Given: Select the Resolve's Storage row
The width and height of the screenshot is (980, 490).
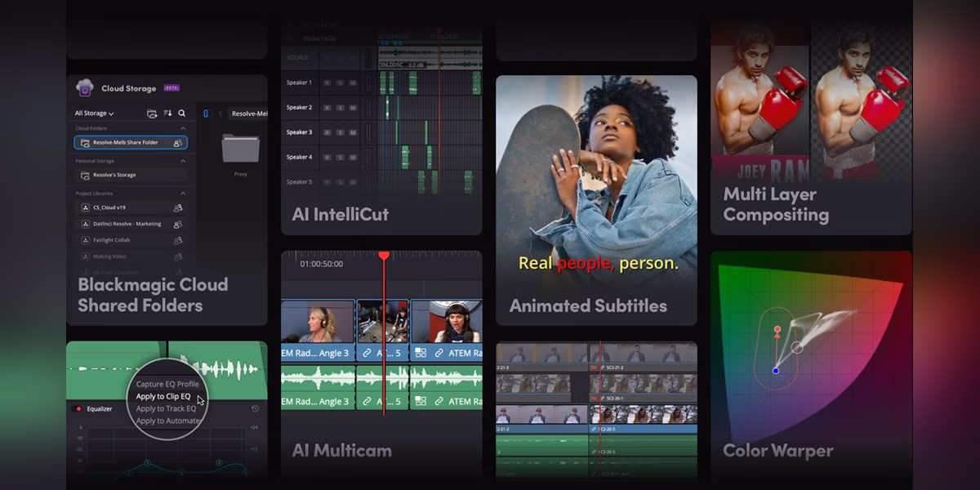Looking at the screenshot, I should coord(131,175).
